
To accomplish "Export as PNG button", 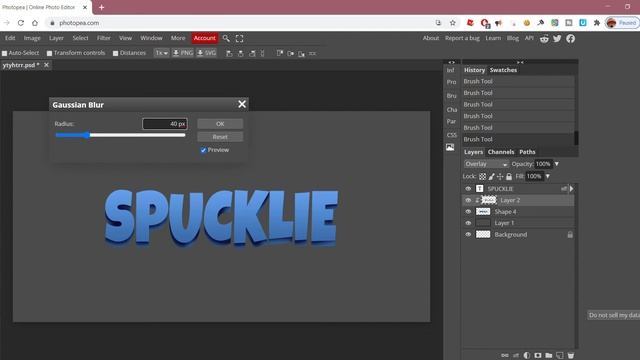I will (182, 53).
